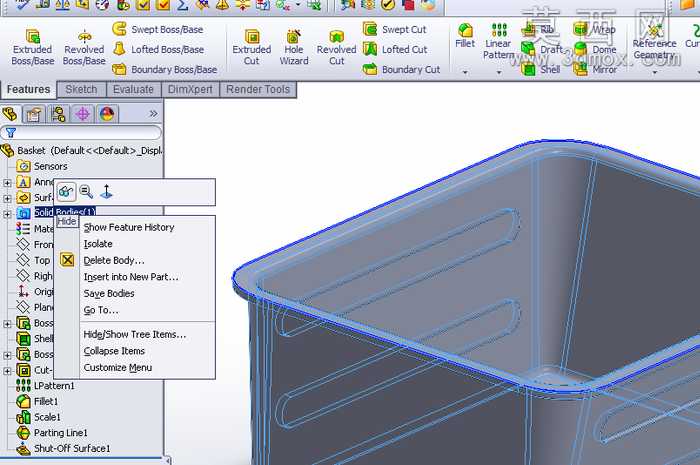
Task: Select the Mirror tool
Action: pos(595,70)
